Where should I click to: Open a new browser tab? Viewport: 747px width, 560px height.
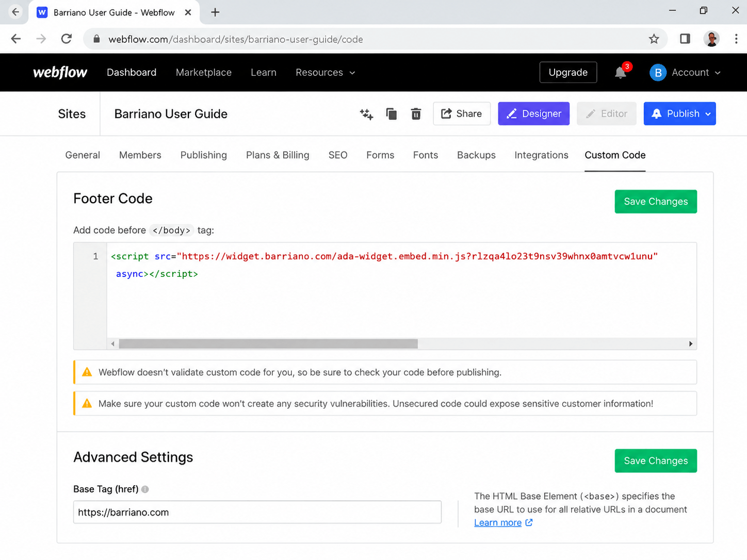pyautogui.click(x=215, y=12)
